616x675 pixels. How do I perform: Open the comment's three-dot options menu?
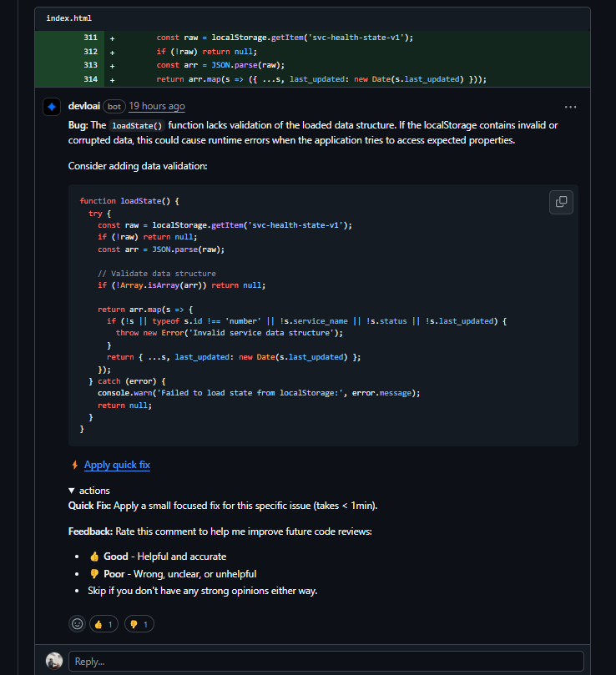point(570,107)
